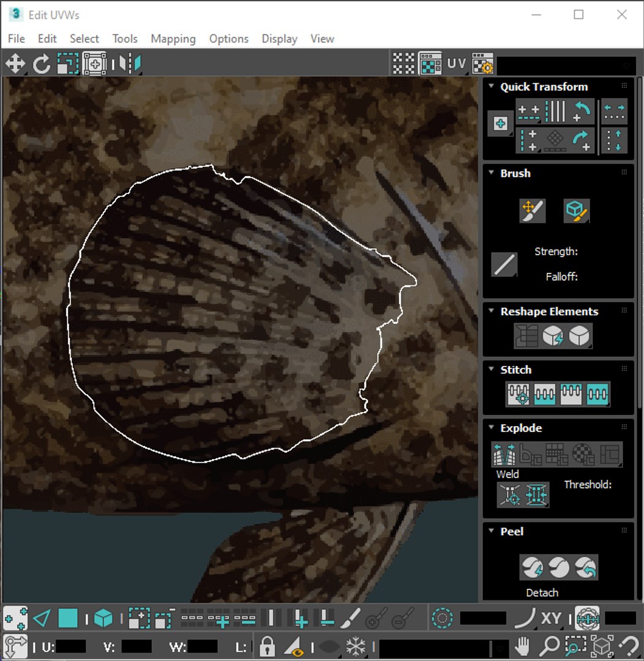Open the Display menu
The width and height of the screenshot is (644, 661).
tap(280, 39)
